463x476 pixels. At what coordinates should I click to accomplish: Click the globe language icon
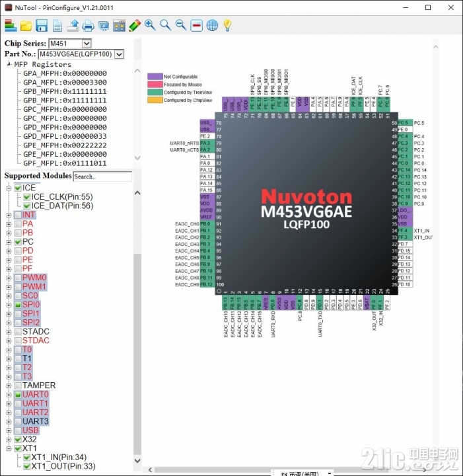212,26
